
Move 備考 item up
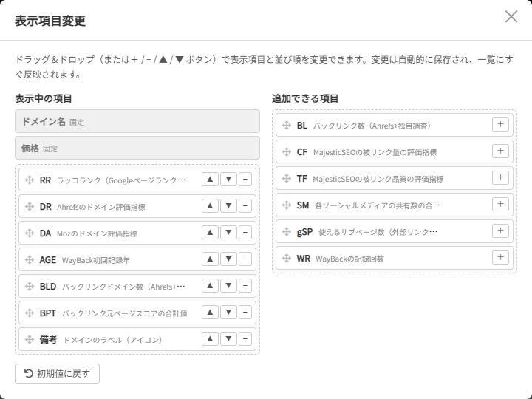(210, 338)
